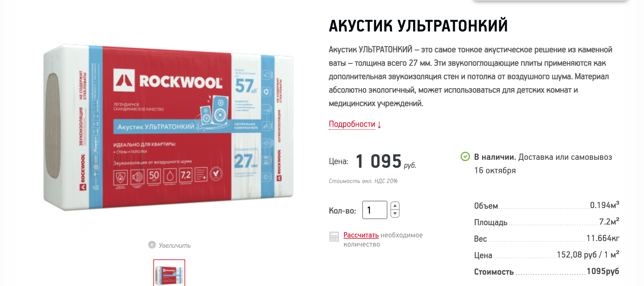
Task: Click the Кол-во quantity input field
Action: pos(375,210)
